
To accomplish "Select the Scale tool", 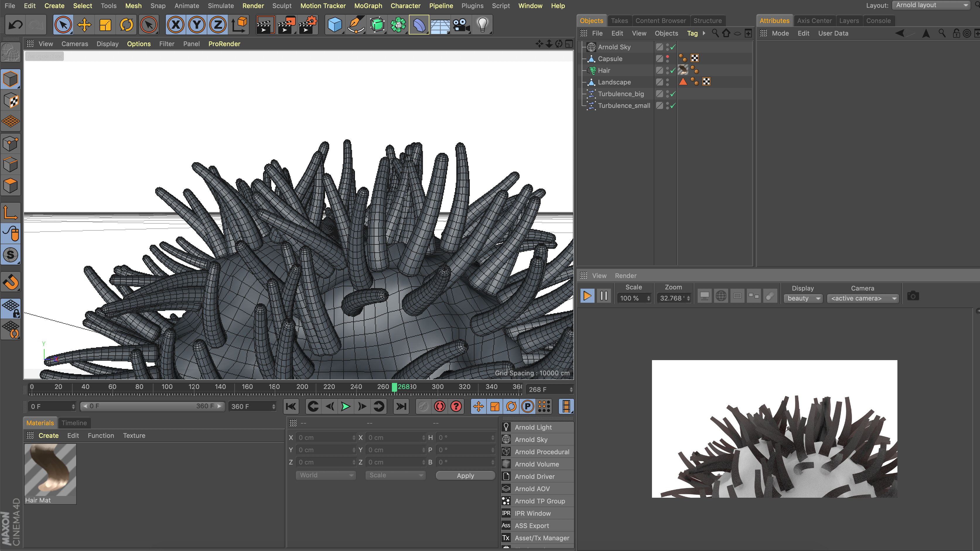I will (105, 25).
